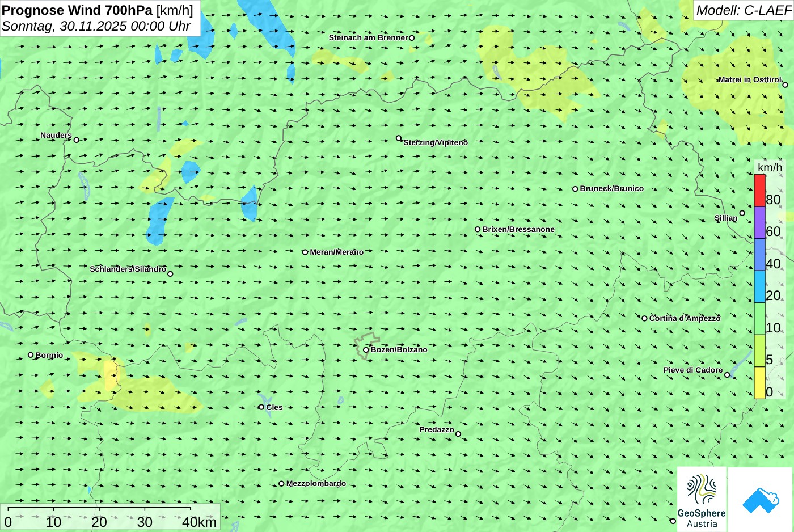The image size is (794, 532).
Task: Click the "Modell: C-LAEF" label
Action: (744, 10)
